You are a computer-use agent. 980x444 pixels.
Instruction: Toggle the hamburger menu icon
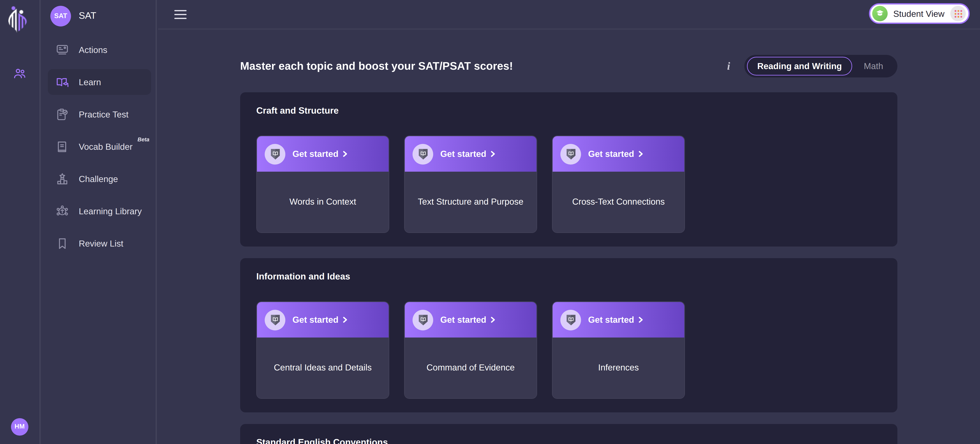tap(180, 14)
